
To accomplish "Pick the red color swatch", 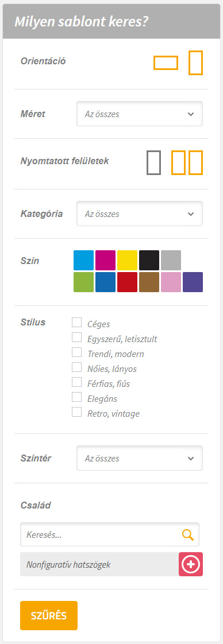I will [127, 282].
